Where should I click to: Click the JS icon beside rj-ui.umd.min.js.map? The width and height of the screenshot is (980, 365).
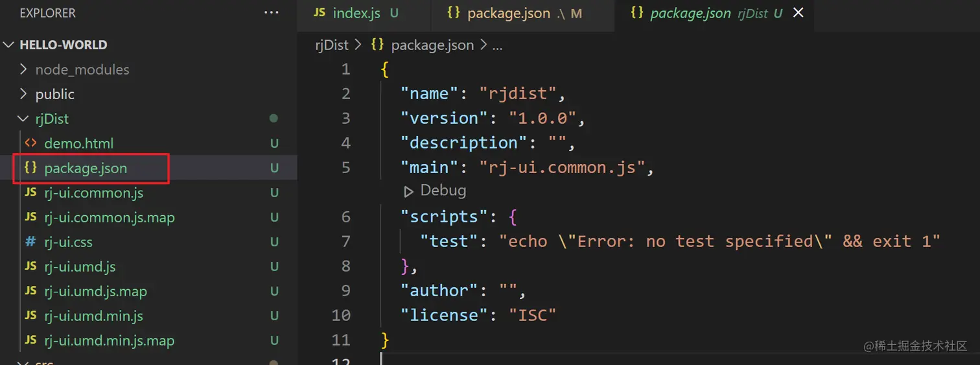tap(30, 340)
